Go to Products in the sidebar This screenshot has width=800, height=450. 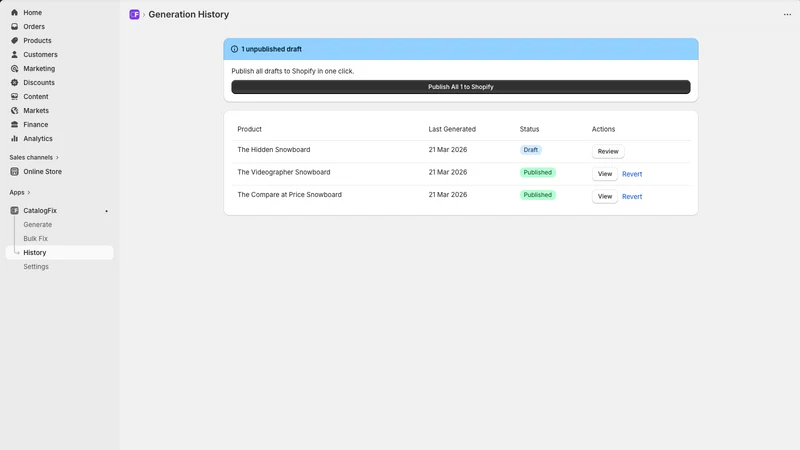37,40
